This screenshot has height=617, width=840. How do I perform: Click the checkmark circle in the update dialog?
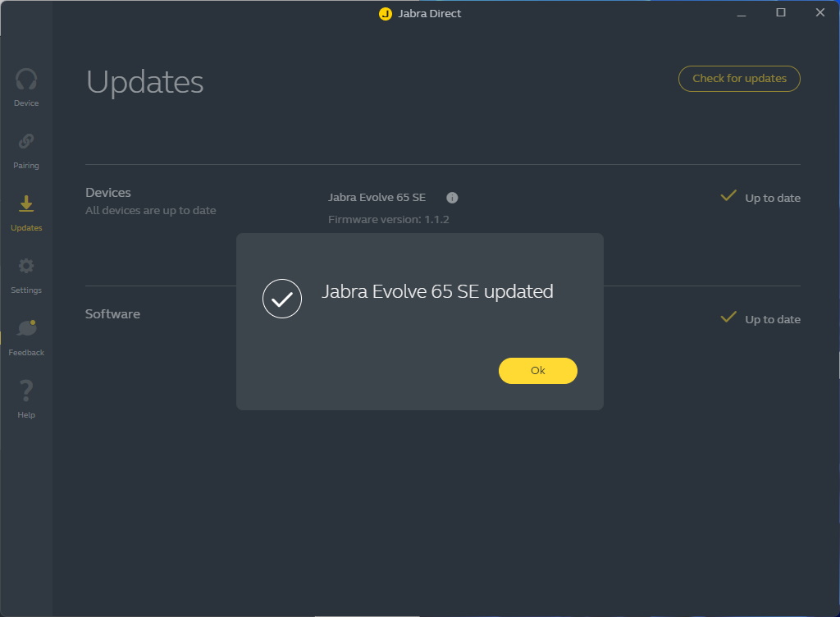282,299
